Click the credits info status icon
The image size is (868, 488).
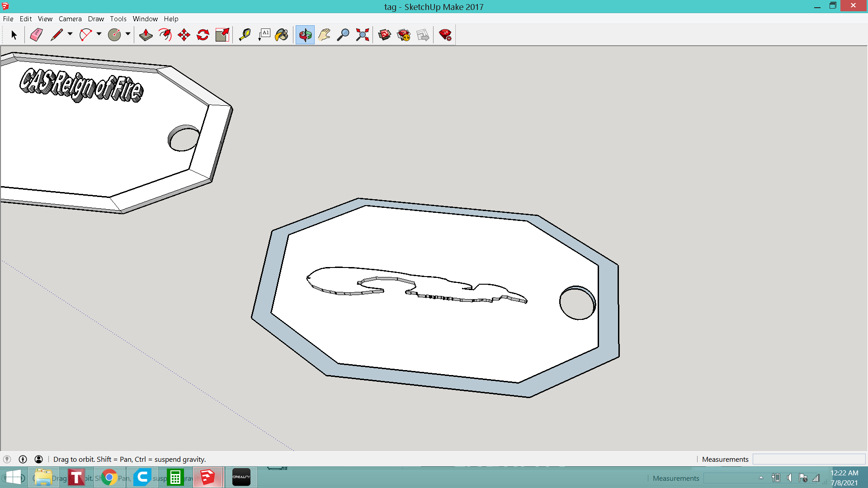23,459
